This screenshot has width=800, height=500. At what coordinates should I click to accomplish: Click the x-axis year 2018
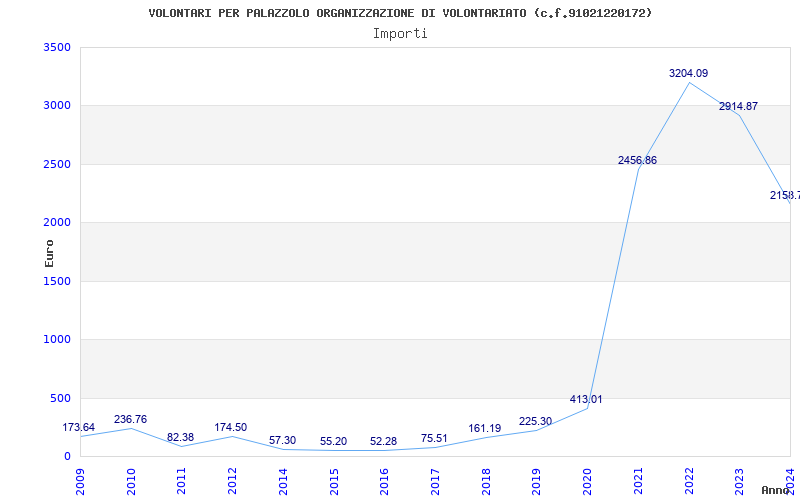tap(486, 482)
